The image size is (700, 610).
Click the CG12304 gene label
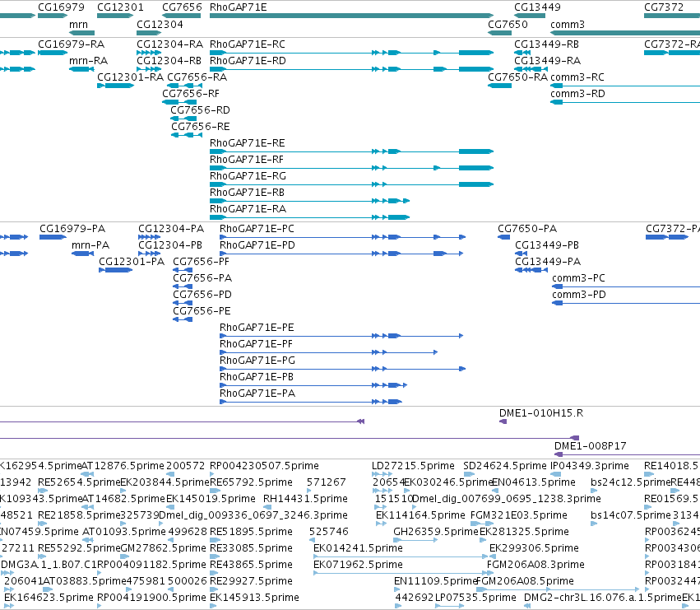coord(160,24)
